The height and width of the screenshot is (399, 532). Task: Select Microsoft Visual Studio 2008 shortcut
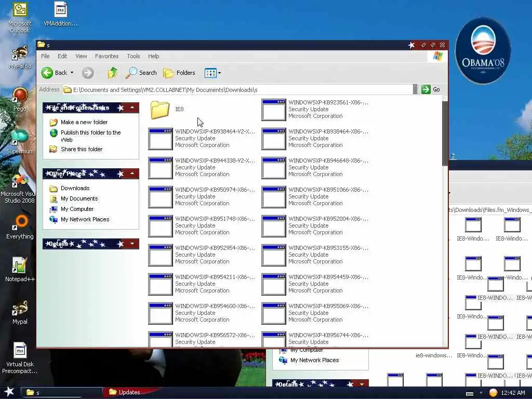[x=19, y=189]
